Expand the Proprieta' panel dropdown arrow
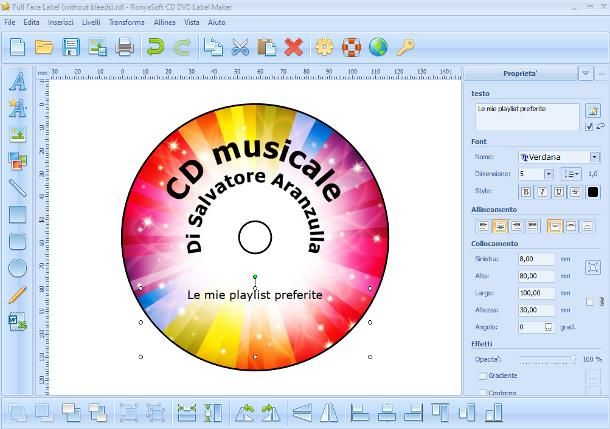 [x=585, y=73]
